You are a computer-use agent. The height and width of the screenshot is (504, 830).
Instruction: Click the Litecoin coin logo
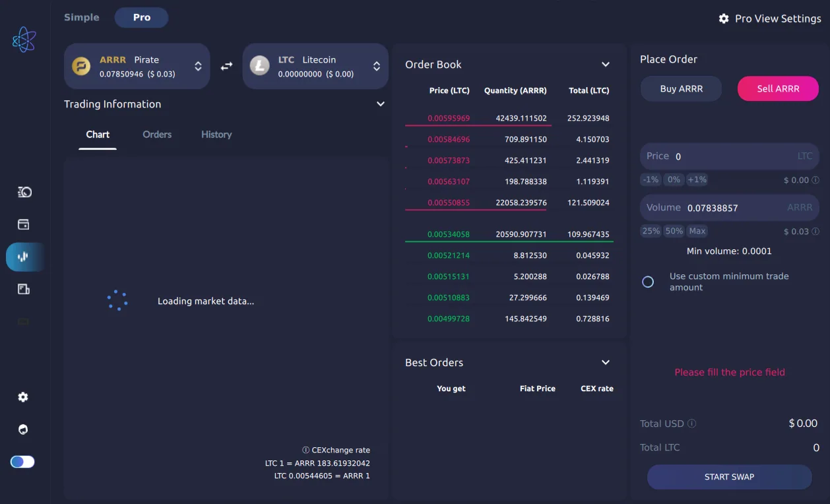[259, 66]
